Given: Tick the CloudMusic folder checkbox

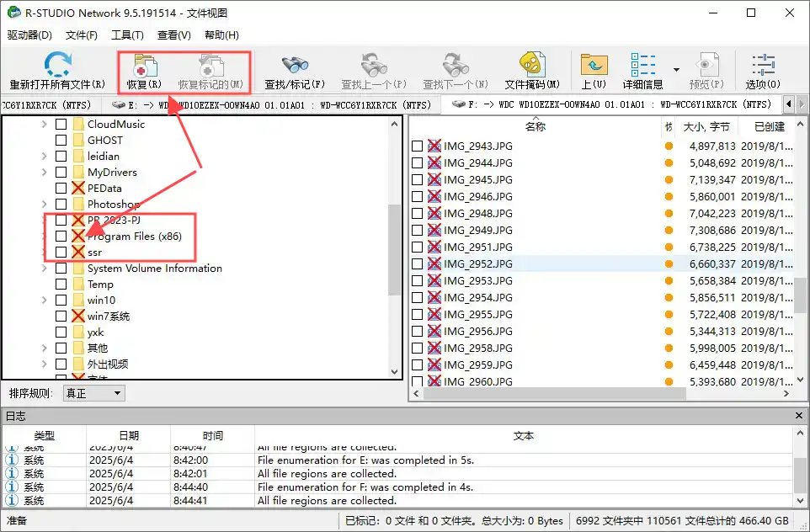Looking at the screenshot, I should pyautogui.click(x=61, y=125).
